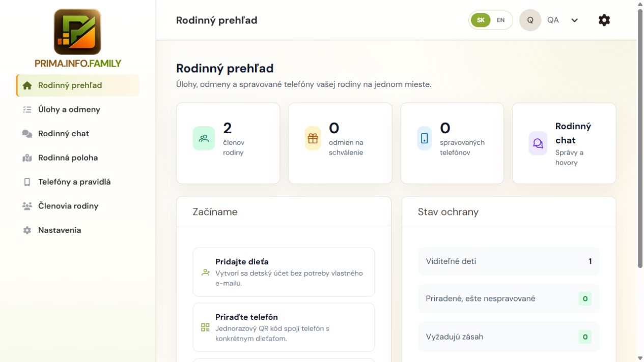The height and width of the screenshot is (362, 644).
Task: Click the phone icon beside Telefóny a pravidlá
Action: (27, 182)
